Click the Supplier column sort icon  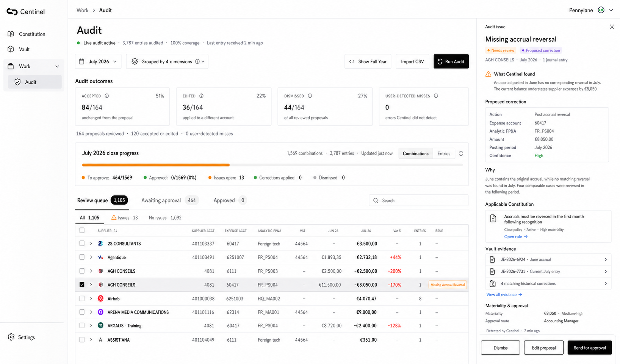(116, 231)
